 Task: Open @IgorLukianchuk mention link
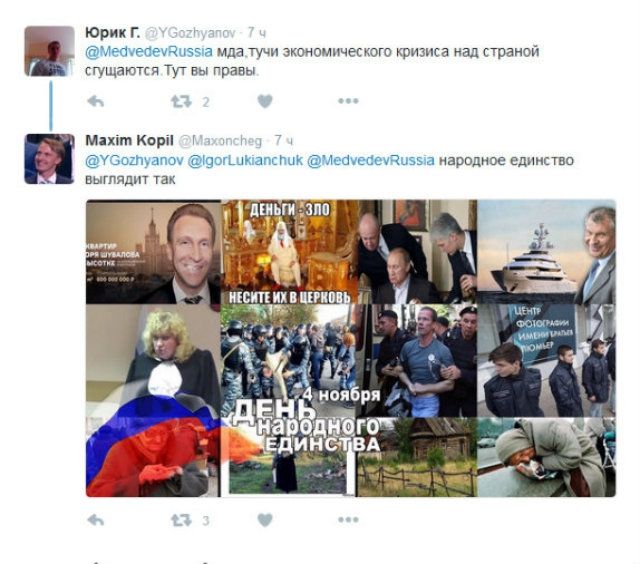pyautogui.click(x=245, y=160)
